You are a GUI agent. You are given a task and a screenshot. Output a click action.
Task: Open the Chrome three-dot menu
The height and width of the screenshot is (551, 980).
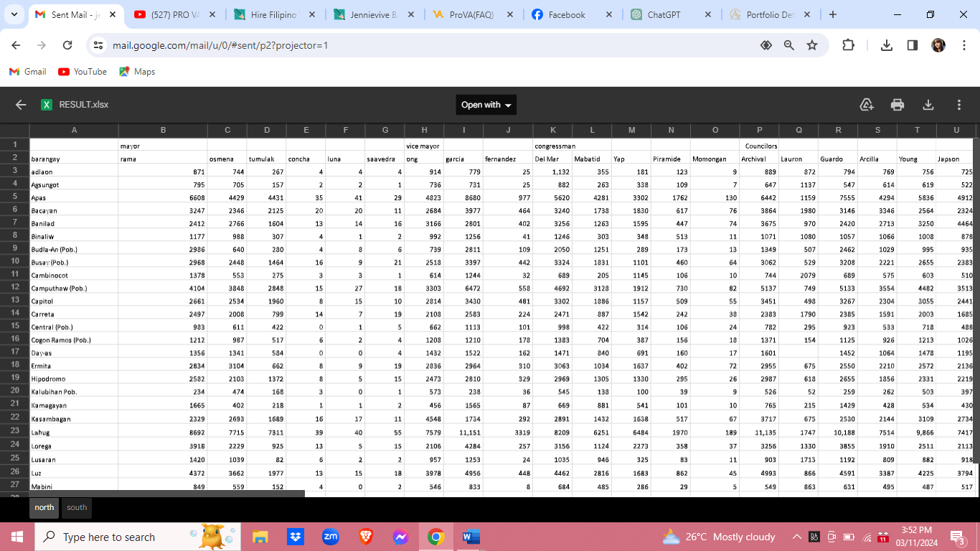[x=963, y=45]
